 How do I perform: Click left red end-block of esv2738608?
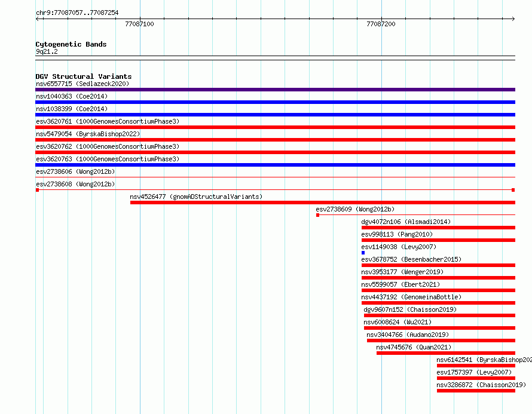point(37,190)
